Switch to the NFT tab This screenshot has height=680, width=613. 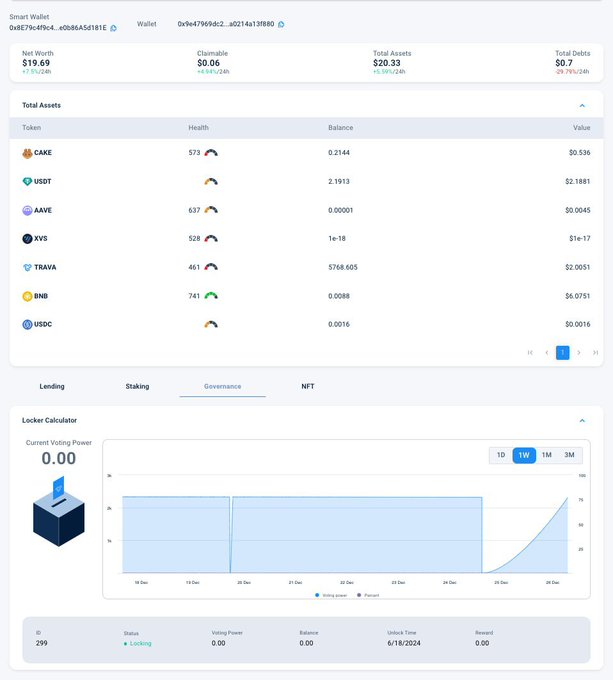click(x=308, y=386)
